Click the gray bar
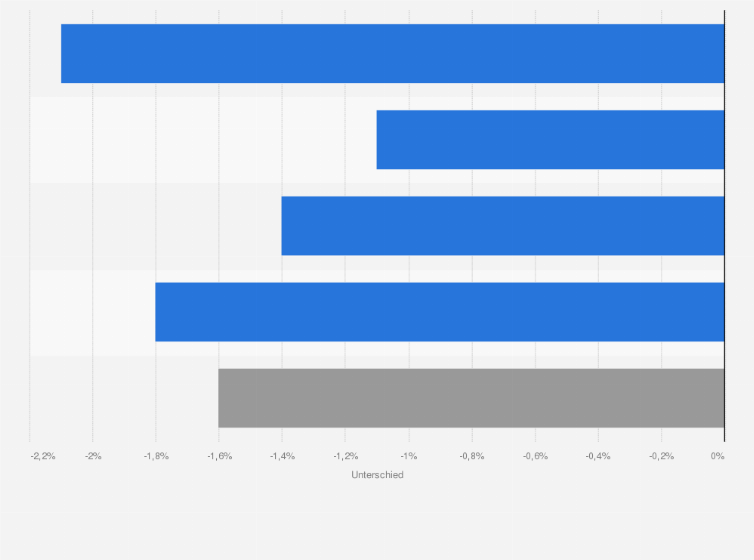Screen dimensions: 754x560 pyautogui.click(x=471, y=398)
